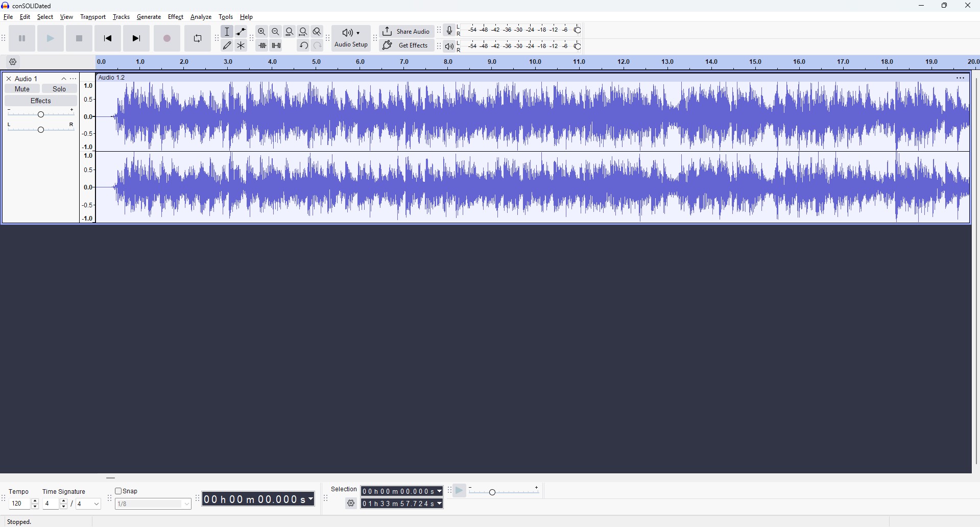This screenshot has height=527, width=980.
Task: Collapse the Audio 1 track
Action: point(64,79)
